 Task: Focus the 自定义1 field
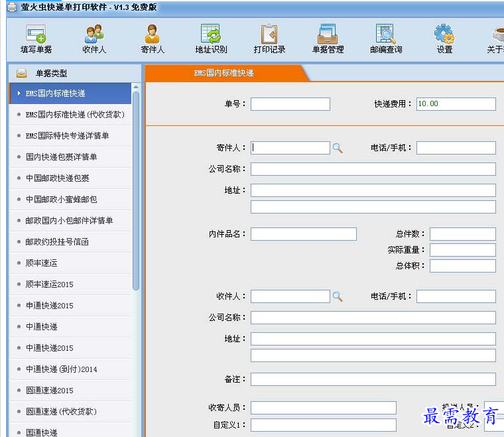click(324, 425)
